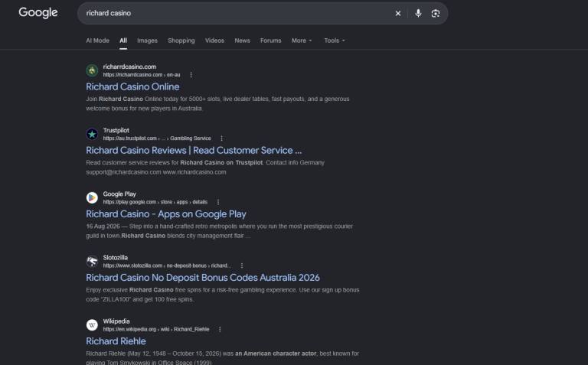Click the Wikipedia site name text
This screenshot has width=588, height=365.
click(116, 321)
